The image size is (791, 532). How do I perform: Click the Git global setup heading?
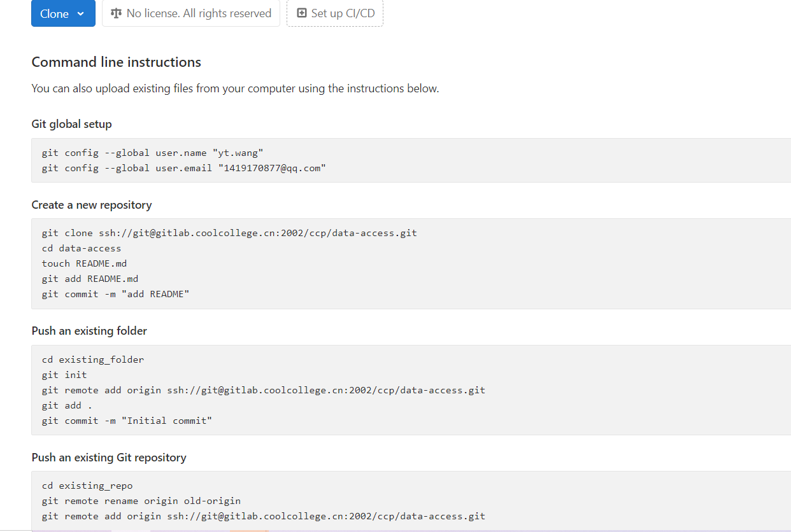[71, 124]
